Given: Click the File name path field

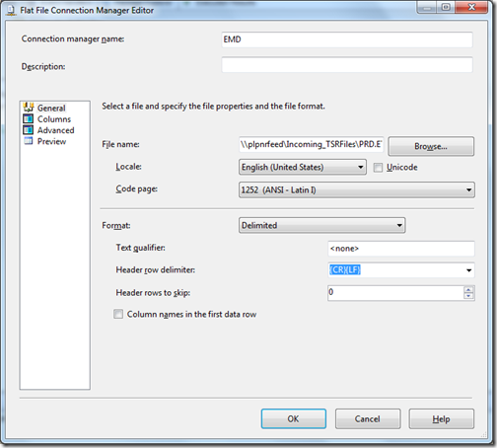Looking at the screenshot, I should coord(312,144).
